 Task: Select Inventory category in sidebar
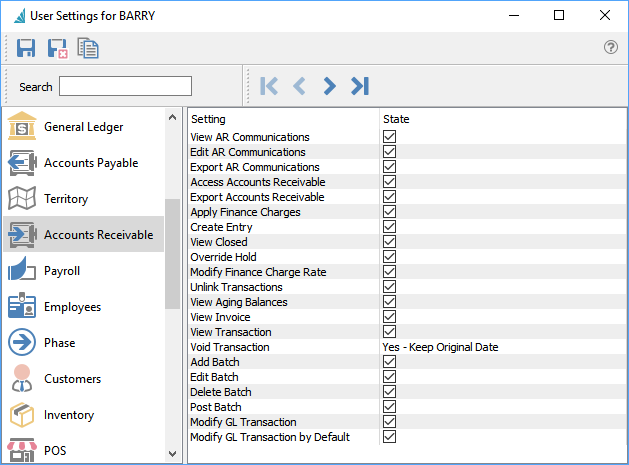tap(69, 415)
